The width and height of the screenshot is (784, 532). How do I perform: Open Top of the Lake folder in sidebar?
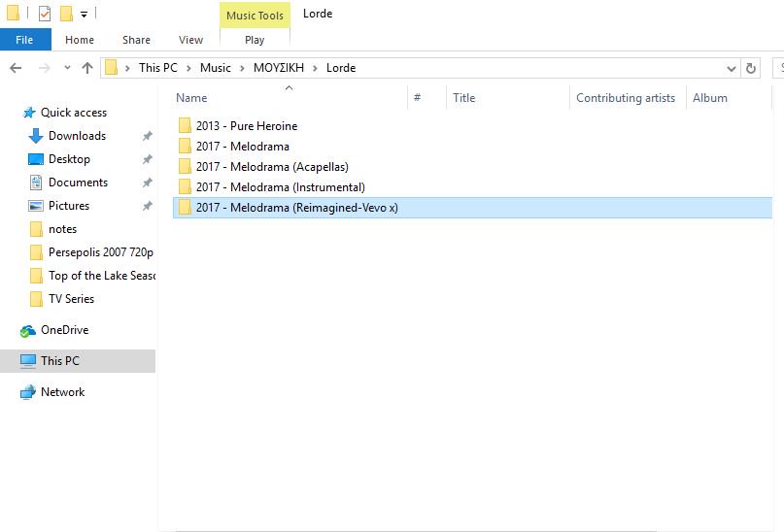point(101,276)
